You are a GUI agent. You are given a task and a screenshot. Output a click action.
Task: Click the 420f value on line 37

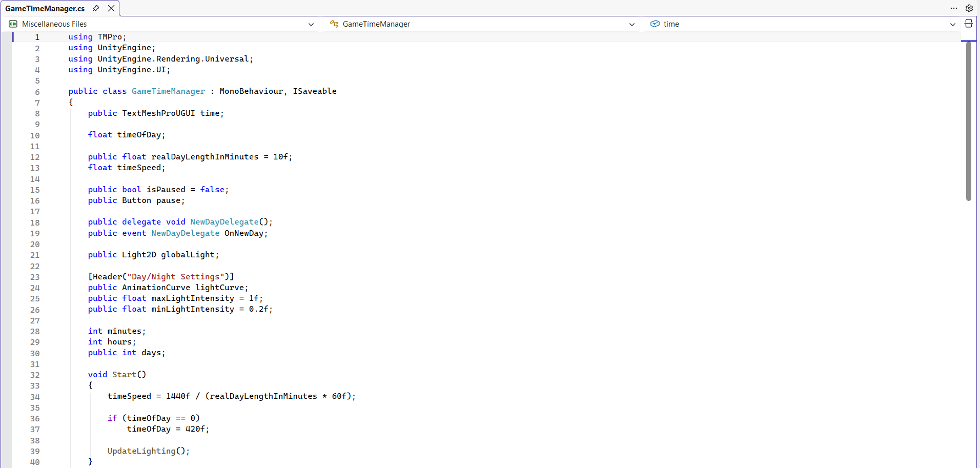[x=195, y=429]
